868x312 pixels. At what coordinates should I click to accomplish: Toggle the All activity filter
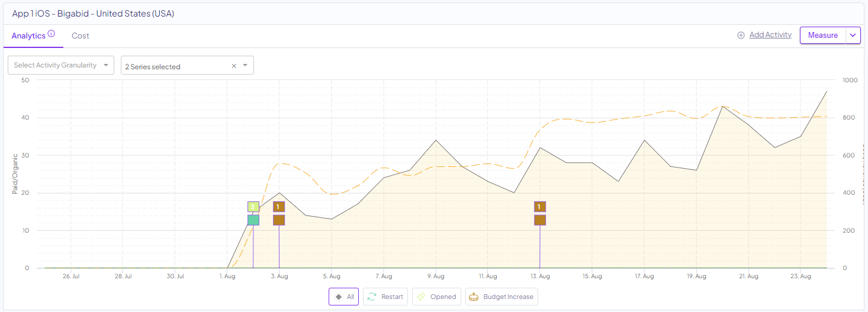point(343,297)
